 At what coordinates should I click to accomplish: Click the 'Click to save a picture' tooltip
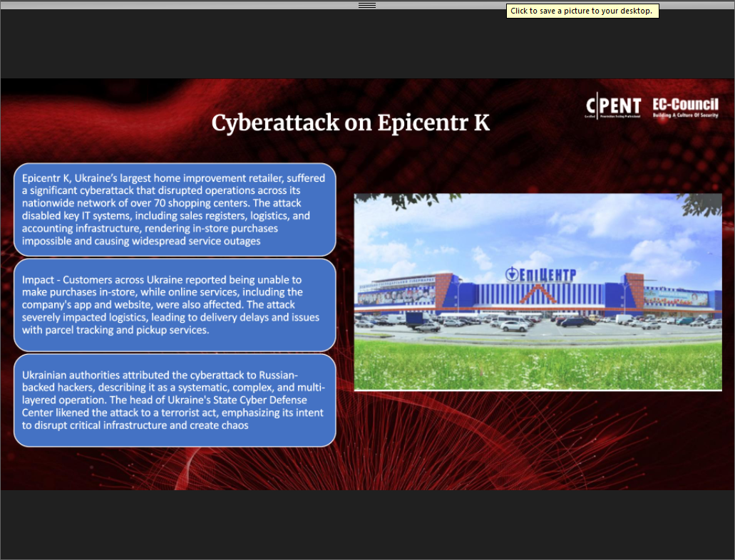582,11
